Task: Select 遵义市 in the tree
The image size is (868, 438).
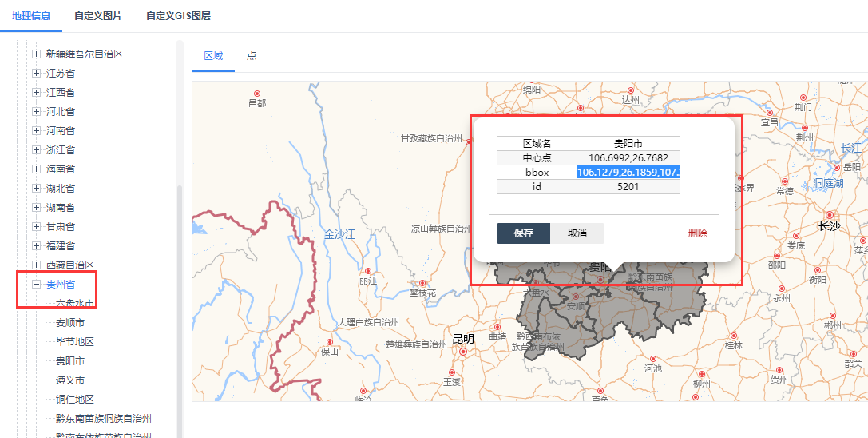Action: tap(70, 380)
